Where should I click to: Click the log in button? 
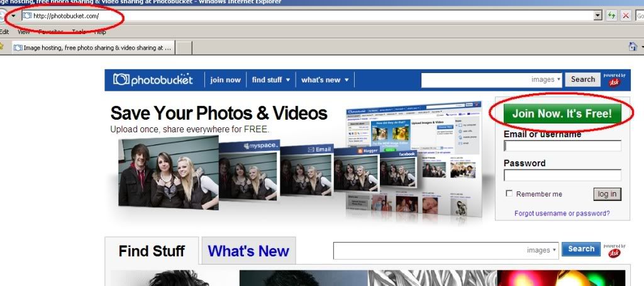(607, 194)
